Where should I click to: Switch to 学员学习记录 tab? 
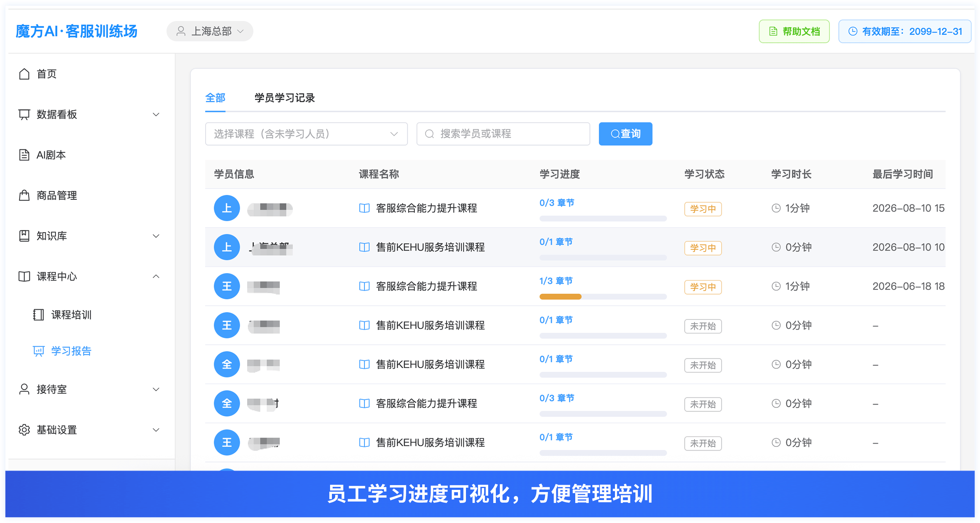pyautogui.click(x=285, y=98)
